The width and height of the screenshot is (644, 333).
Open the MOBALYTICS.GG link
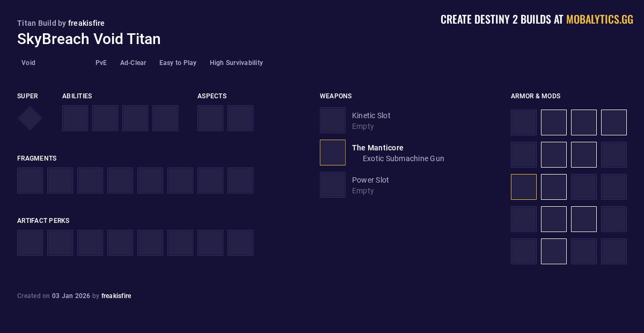(599, 20)
